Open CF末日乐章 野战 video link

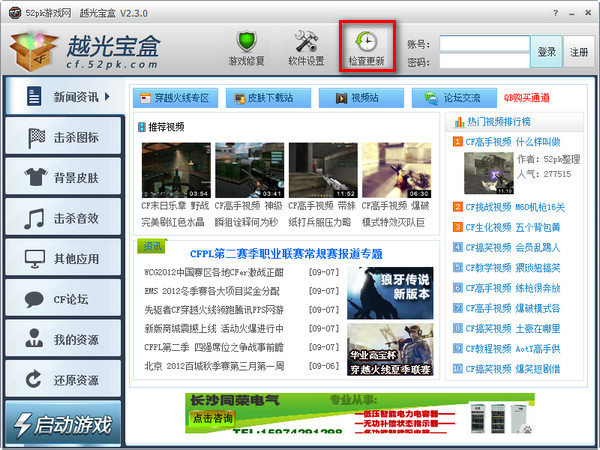[x=175, y=206]
